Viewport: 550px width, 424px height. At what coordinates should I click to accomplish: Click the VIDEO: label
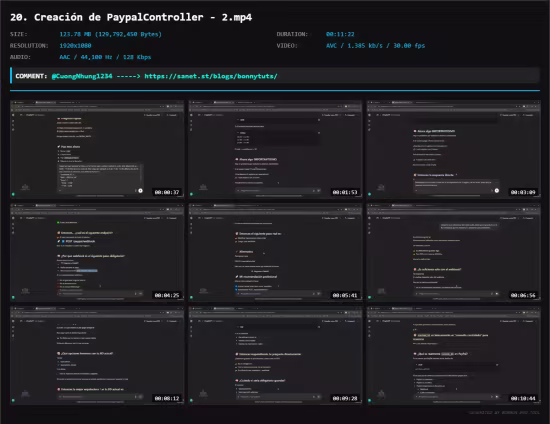[x=287, y=46]
